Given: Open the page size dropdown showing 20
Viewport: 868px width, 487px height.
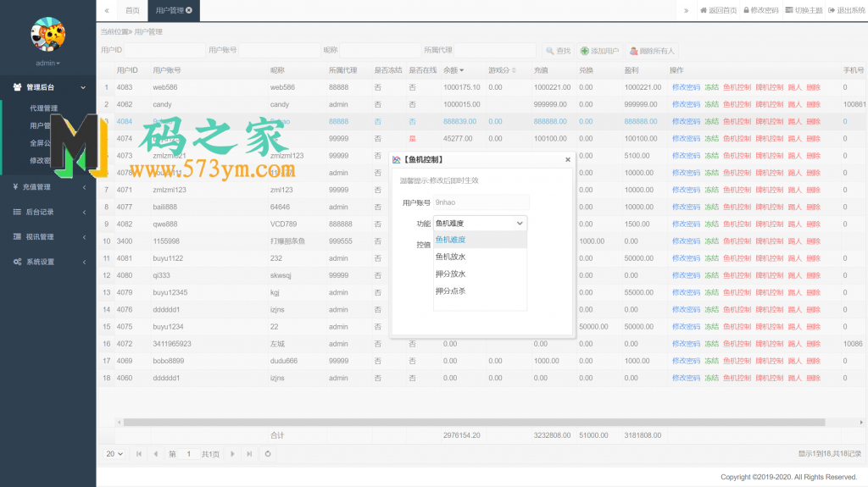Looking at the screenshot, I should pos(114,454).
